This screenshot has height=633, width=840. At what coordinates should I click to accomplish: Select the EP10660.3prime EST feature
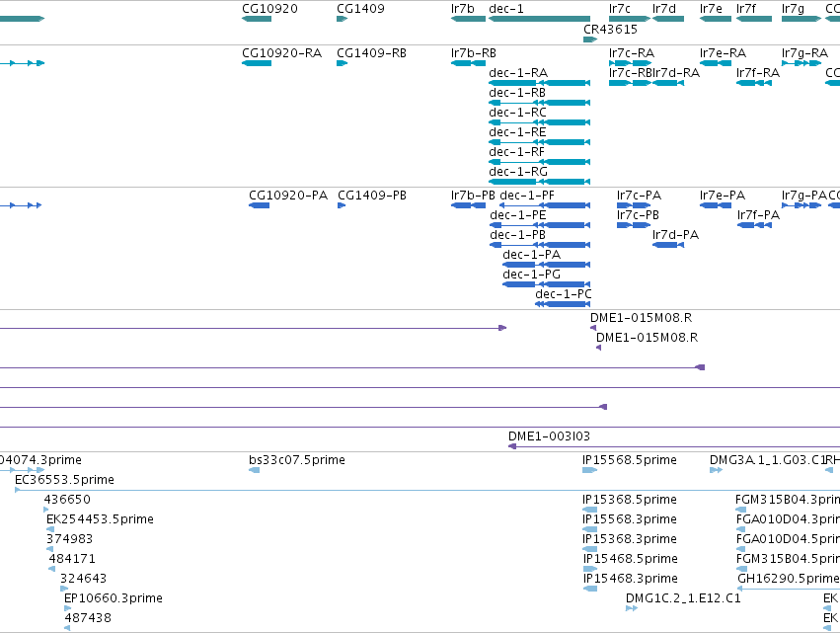click(x=67, y=608)
